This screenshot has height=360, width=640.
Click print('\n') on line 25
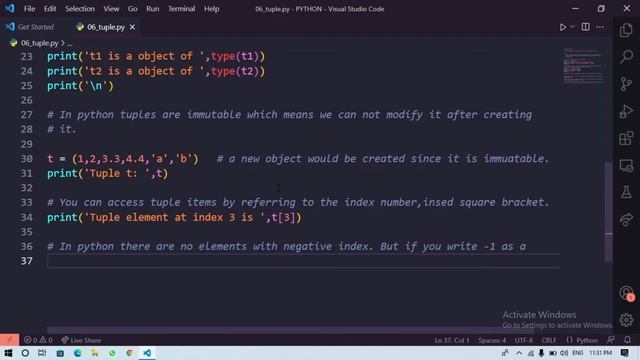click(x=80, y=86)
